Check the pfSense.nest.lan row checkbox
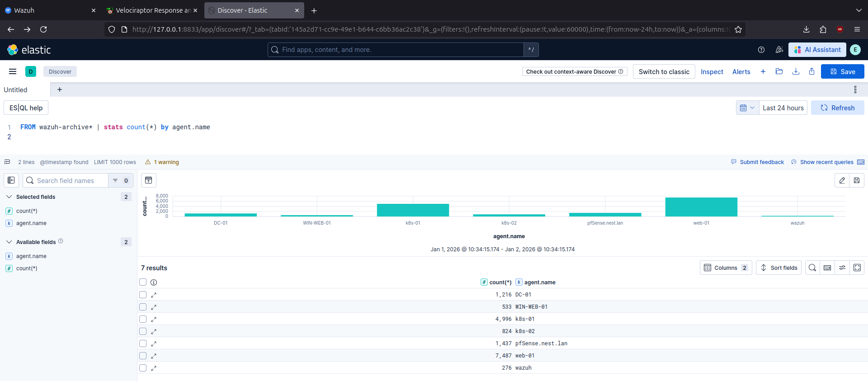The height and width of the screenshot is (381, 868). tap(143, 343)
